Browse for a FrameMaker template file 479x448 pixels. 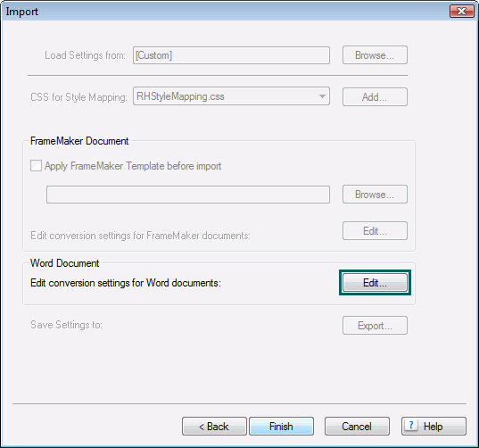[x=375, y=194]
